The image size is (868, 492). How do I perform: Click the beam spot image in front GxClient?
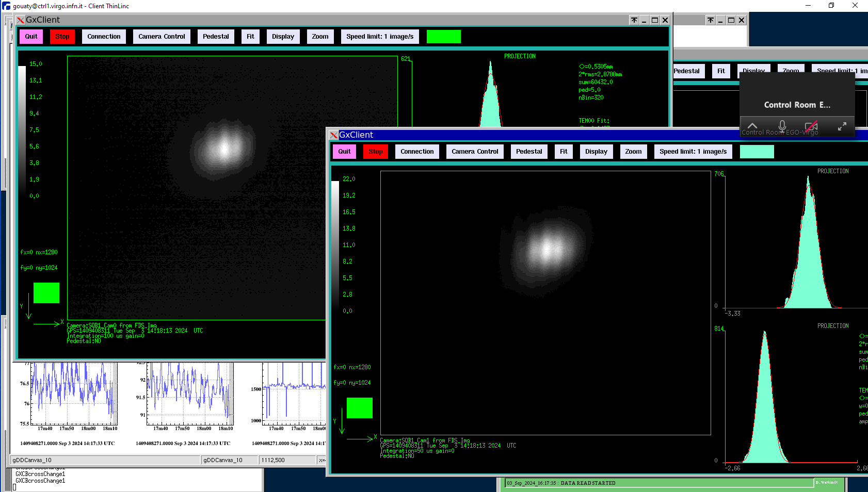547,251
